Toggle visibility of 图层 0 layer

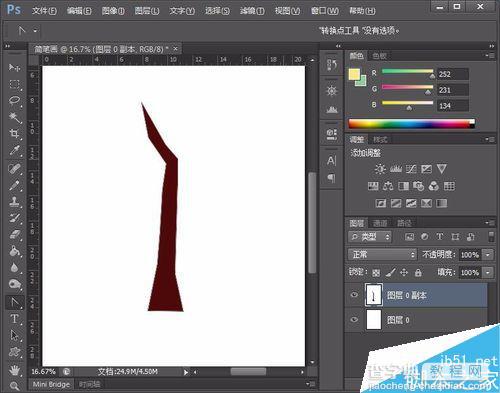click(354, 319)
